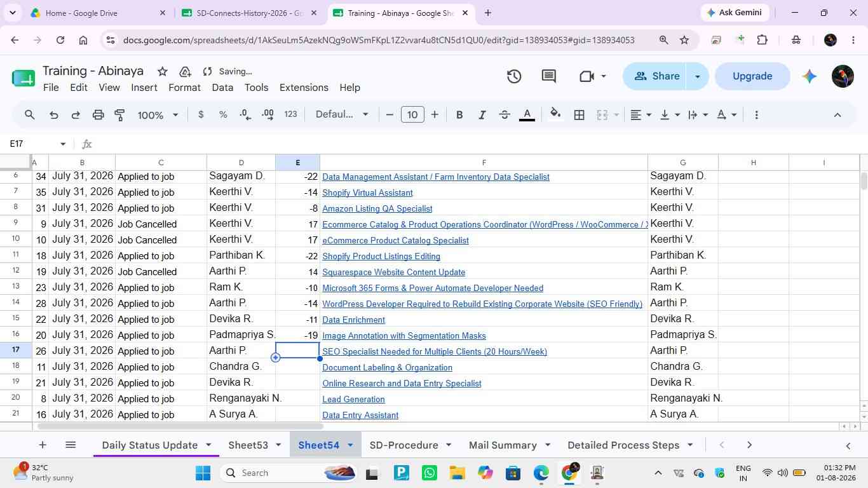Open the all sheets list icon
The height and width of the screenshot is (488, 868).
[71, 445]
